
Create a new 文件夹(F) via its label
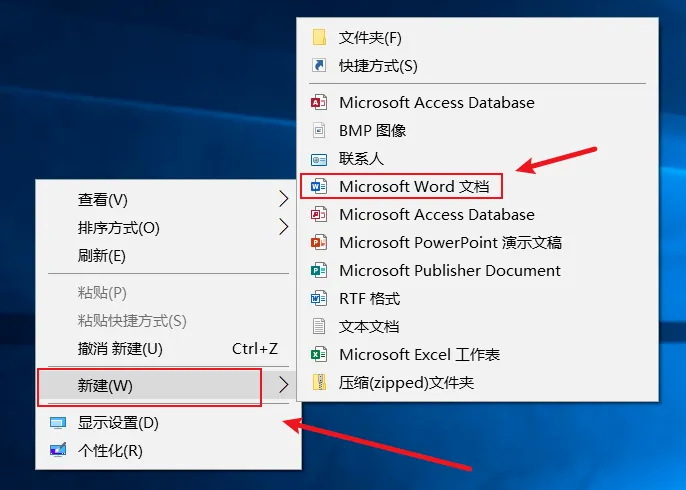tap(370, 38)
